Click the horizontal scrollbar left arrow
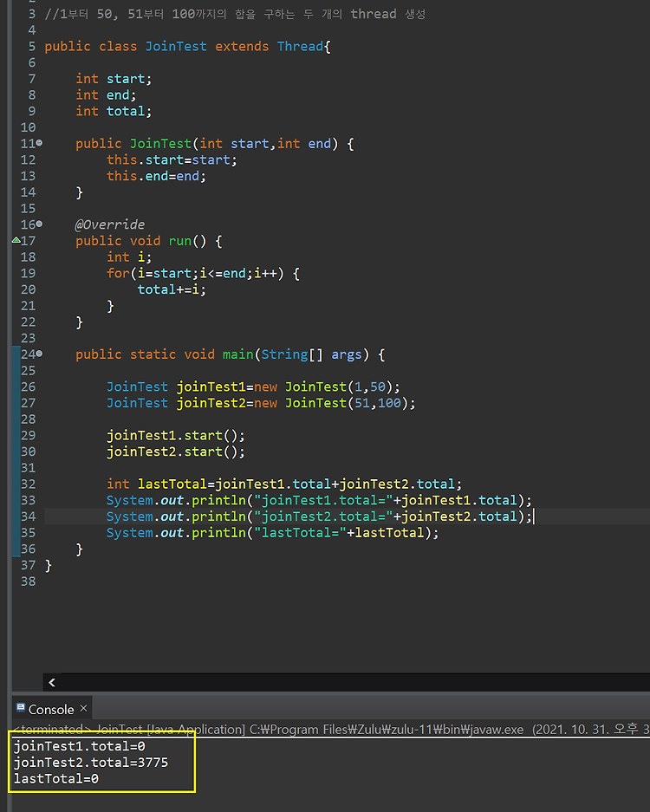This screenshot has width=650, height=812. coord(52,683)
